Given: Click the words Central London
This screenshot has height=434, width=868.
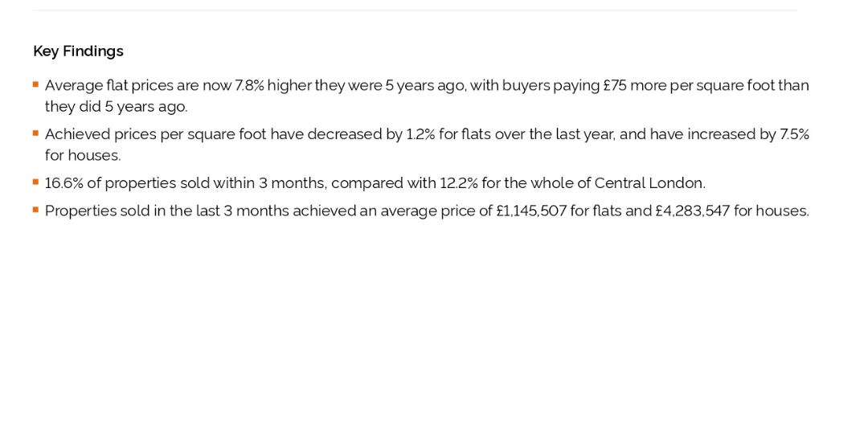Looking at the screenshot, I should pos(650,183).
